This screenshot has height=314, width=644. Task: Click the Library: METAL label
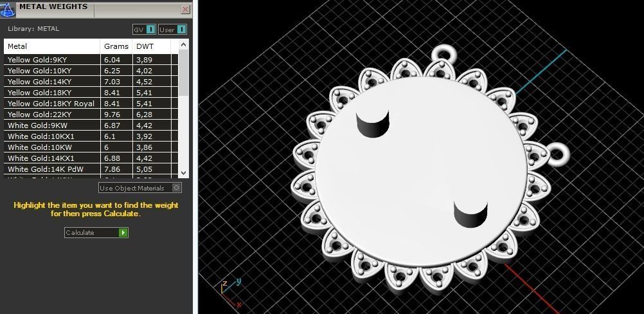[33, 29]
